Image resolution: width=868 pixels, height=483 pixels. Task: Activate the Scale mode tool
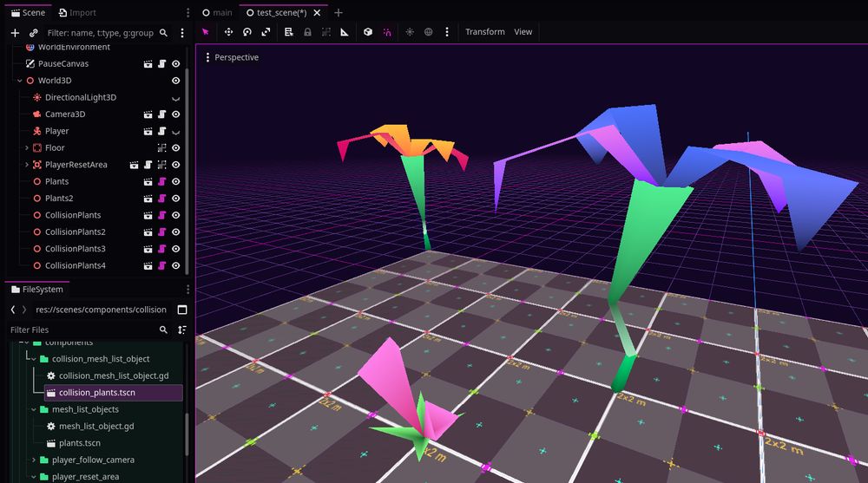coord(266,32)
